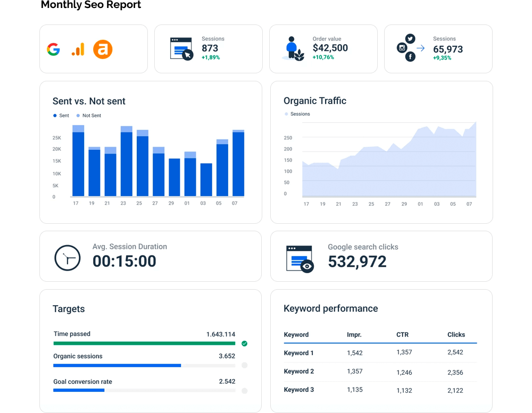Image resolution: width=532 pixels, height=413 pixels.
Task: Sort by the CTR column header
Action: 402,335
